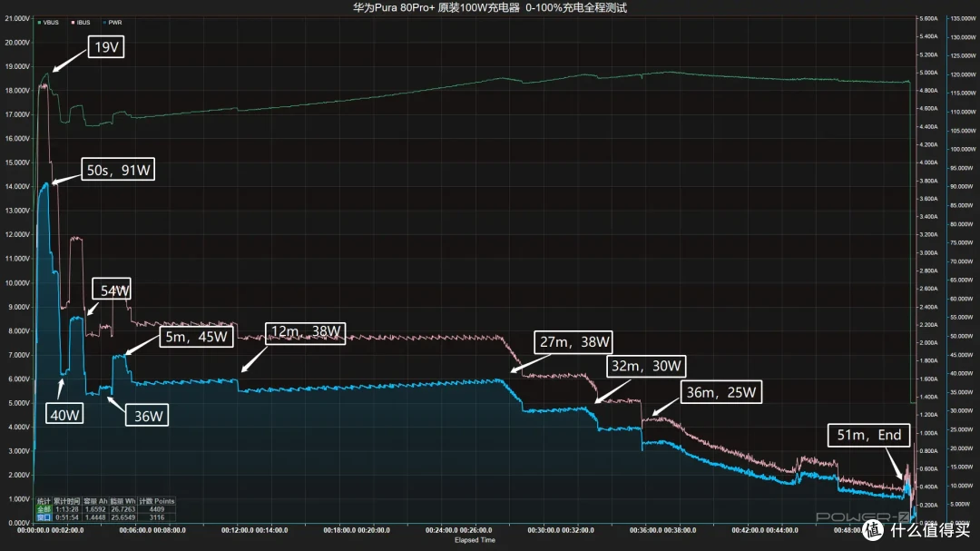Select the blue 窗口 row label in stats table

click(44, 517)
